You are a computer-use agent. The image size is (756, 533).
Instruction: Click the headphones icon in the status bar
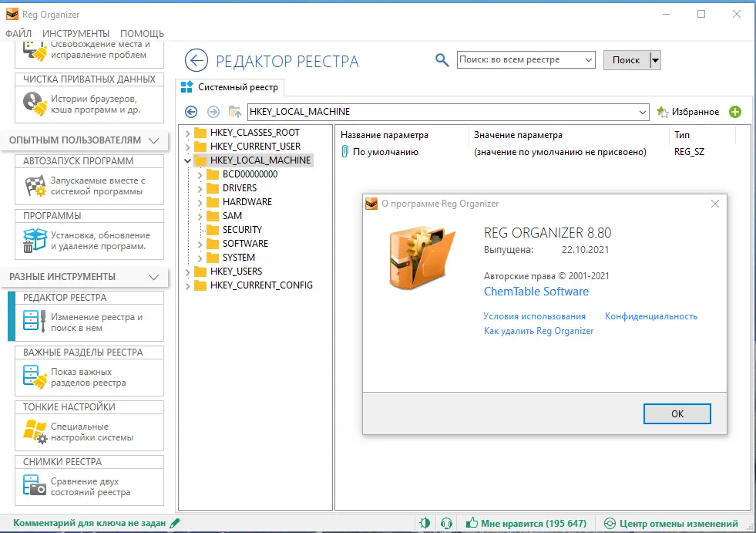446,522
